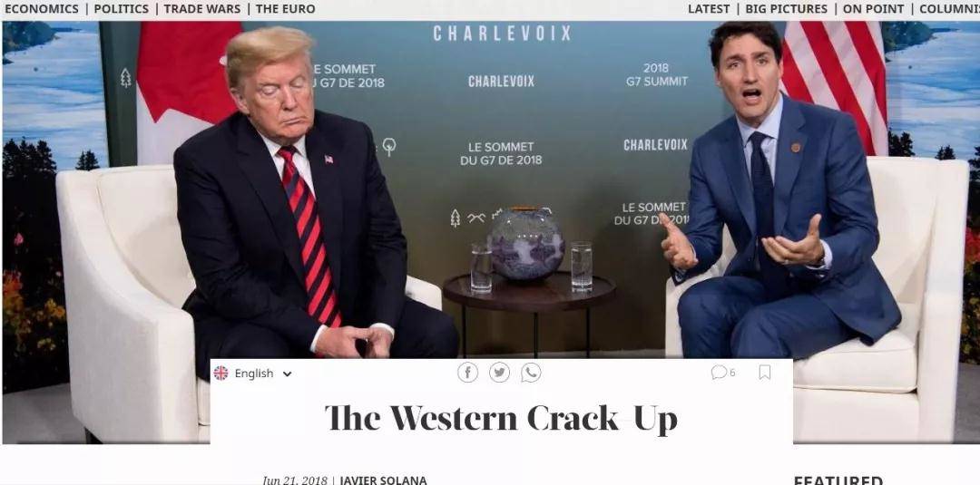Go to the Politics section
This screenshot has width=980, height=485.
pos(122,9)
